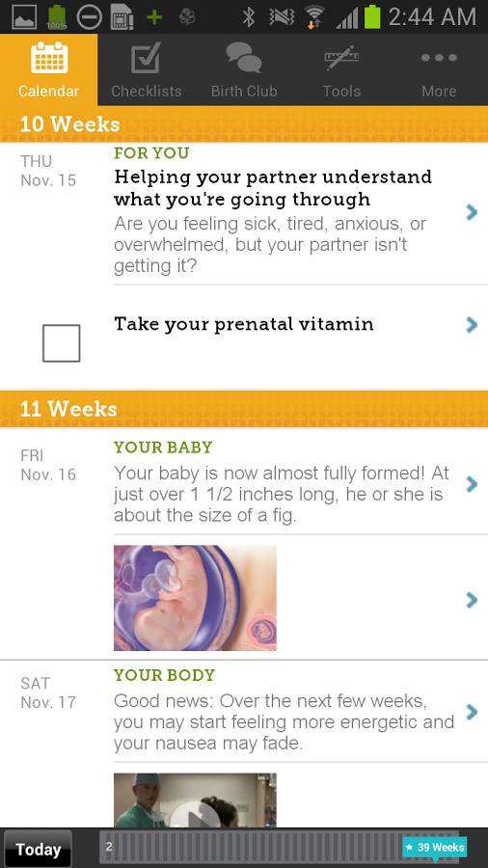Expand Your Baby fig size entry chevron

point(472,484)
